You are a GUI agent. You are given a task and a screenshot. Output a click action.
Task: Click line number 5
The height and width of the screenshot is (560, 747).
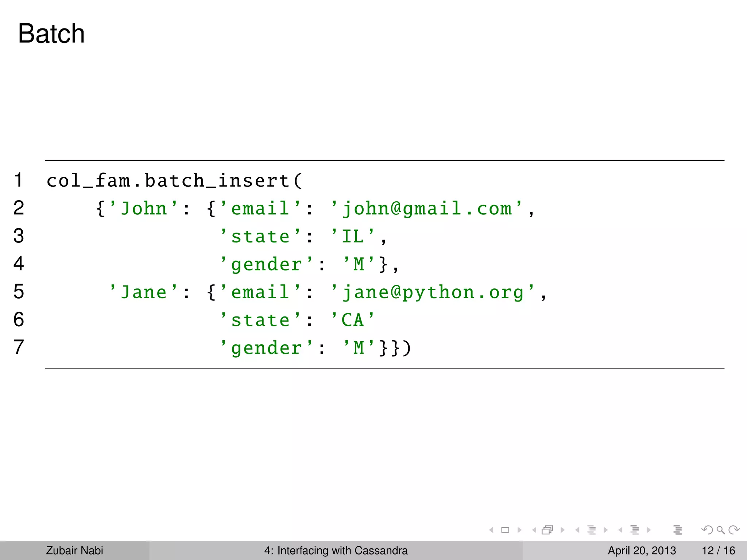click(x=19, y=291)
